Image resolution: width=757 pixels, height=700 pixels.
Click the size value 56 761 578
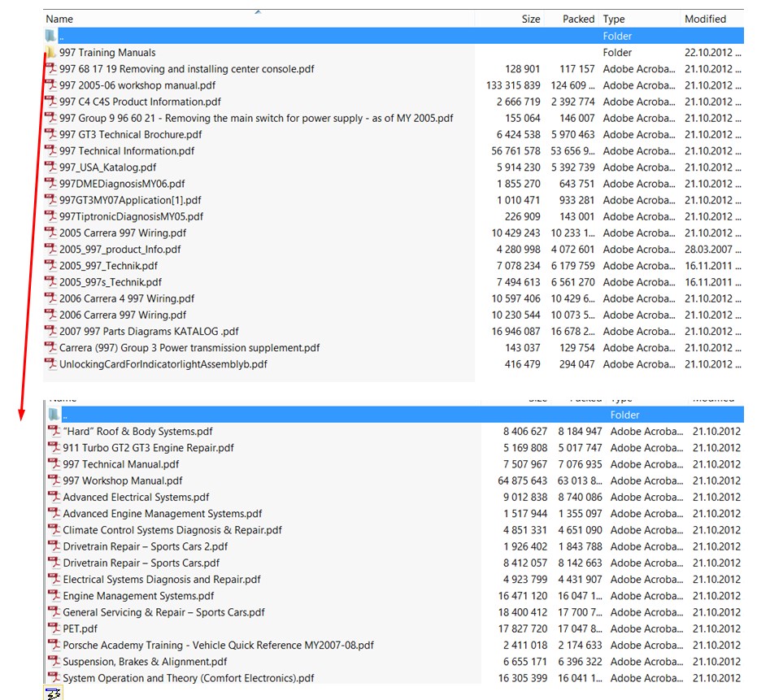(516, 150)
